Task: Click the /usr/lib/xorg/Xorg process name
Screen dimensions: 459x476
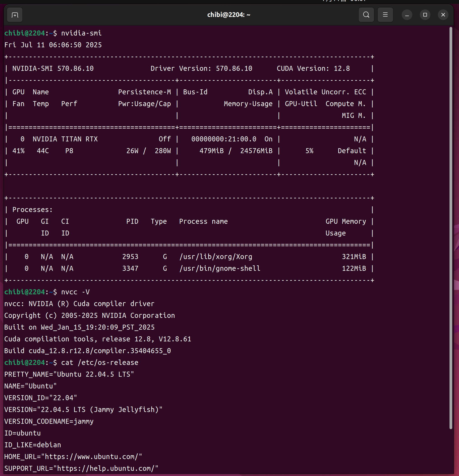Action: pyautogui.click(x=216, y=257)
